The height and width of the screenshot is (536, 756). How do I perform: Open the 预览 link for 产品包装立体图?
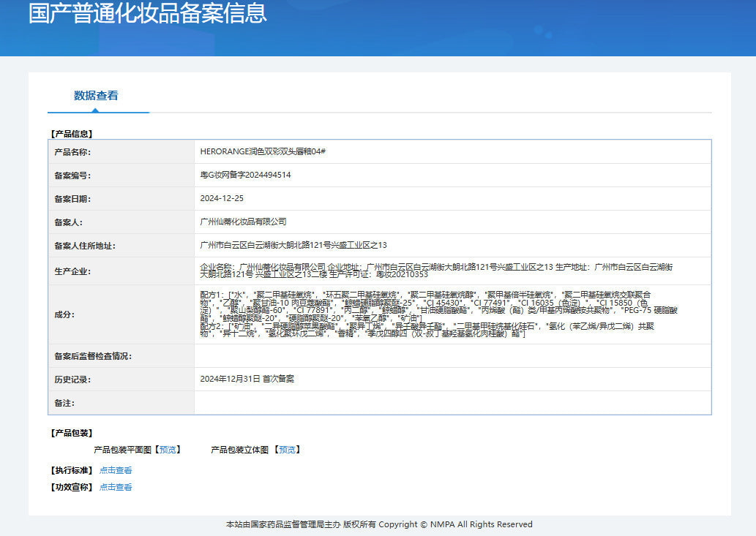coord(287,450)
